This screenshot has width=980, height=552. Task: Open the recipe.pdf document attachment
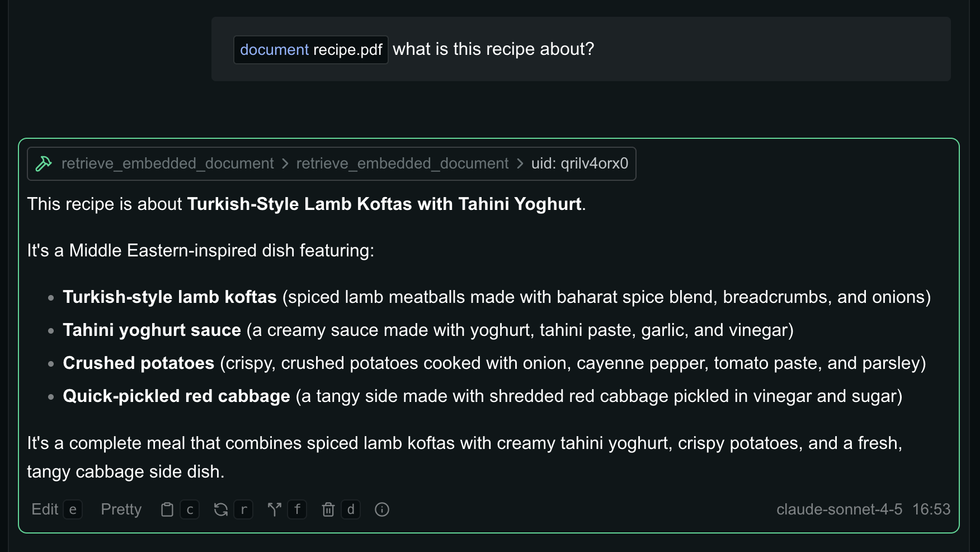tap(311, 50)
